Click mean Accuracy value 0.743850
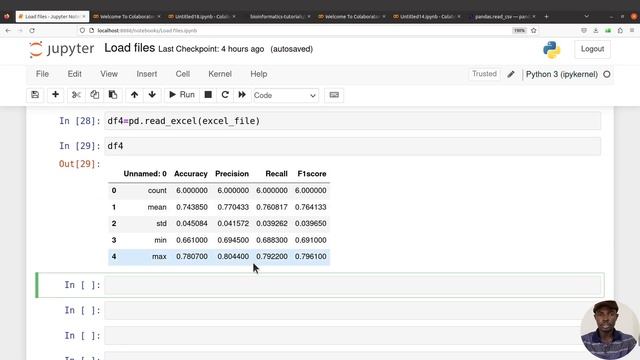The height and width of the screenshot is (360, 640). [x=192, y=207]
